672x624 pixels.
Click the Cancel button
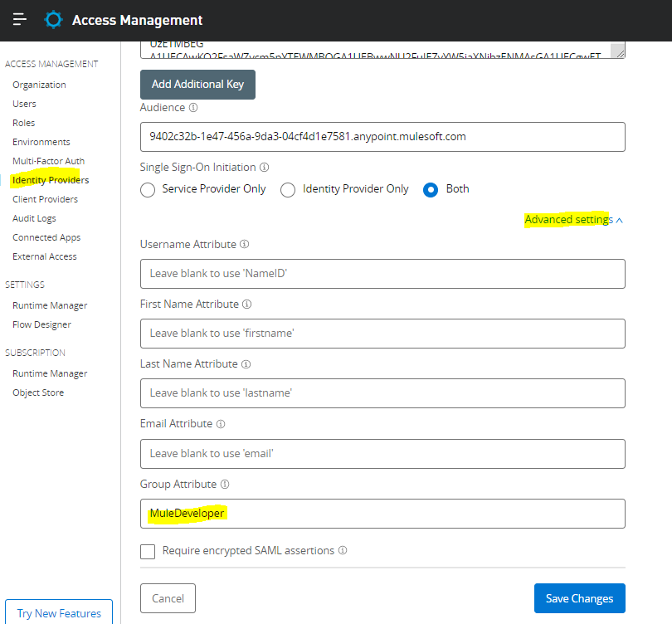point(168,597)
